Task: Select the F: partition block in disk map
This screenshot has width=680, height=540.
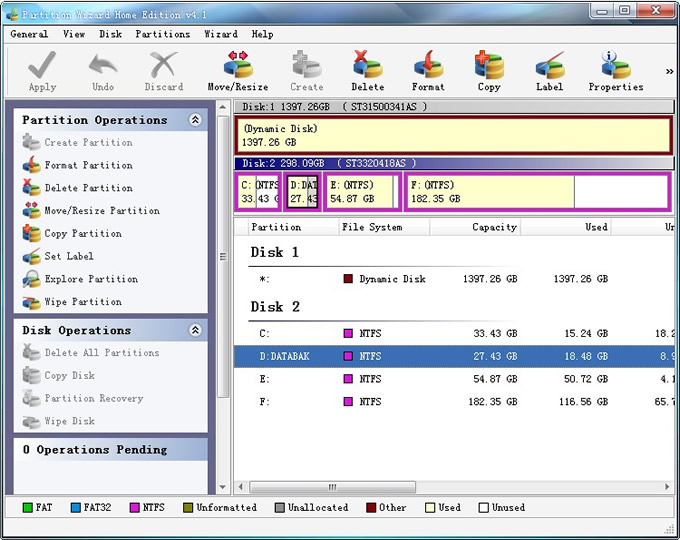Action: (x=538, y=192)
